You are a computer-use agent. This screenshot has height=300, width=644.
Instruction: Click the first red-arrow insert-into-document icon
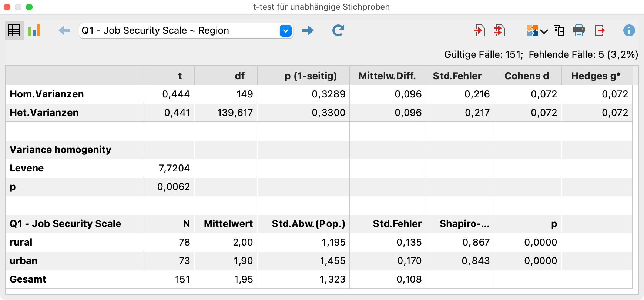click(480, 31)
